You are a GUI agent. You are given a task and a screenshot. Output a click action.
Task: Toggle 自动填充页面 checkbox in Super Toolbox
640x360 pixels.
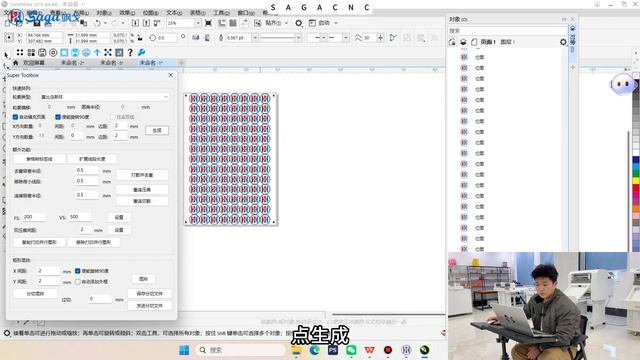[x=15, y=117]
